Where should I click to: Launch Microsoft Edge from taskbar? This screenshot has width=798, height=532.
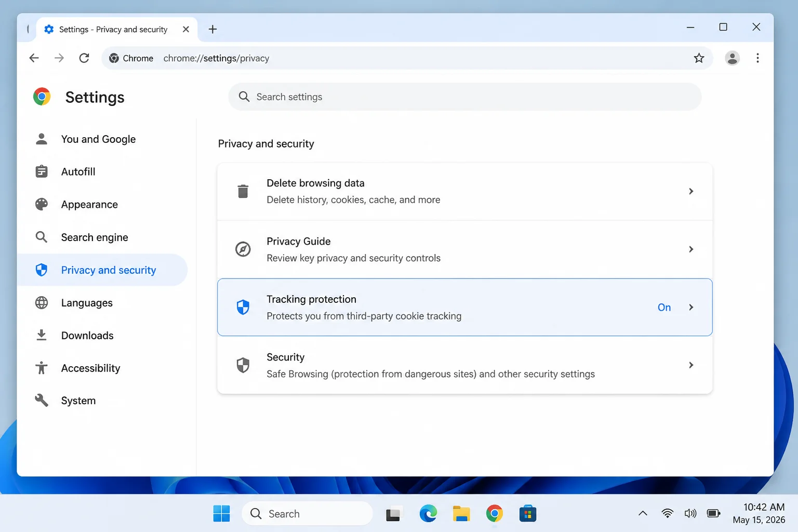(x=428, y=513)
